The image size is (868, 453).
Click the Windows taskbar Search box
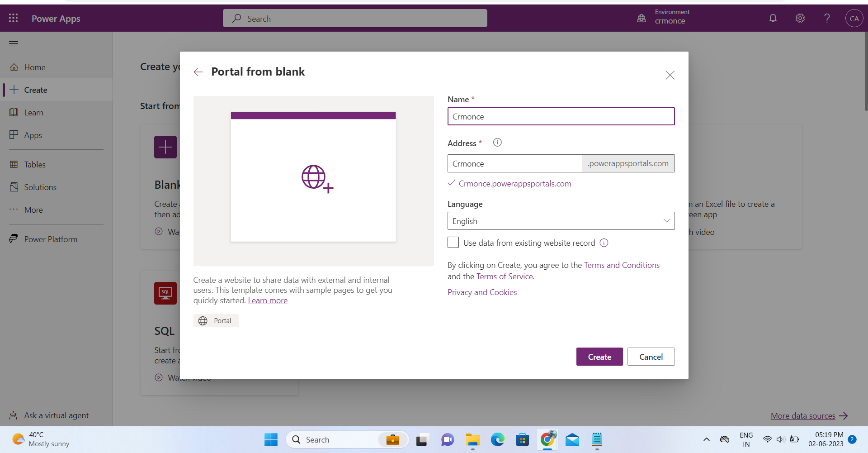tap(347, 439)
